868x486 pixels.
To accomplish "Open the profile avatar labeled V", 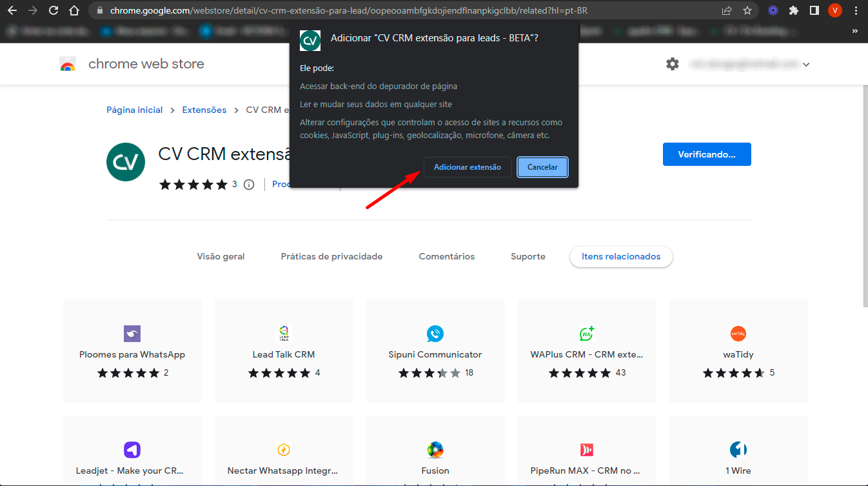I will point(835,10).
